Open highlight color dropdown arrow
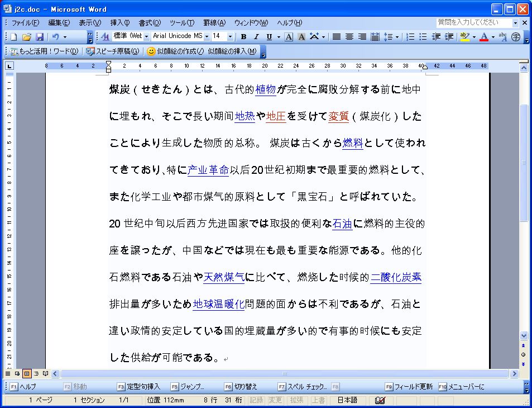Viewport: 532px width, 408px height. (474, 37)
